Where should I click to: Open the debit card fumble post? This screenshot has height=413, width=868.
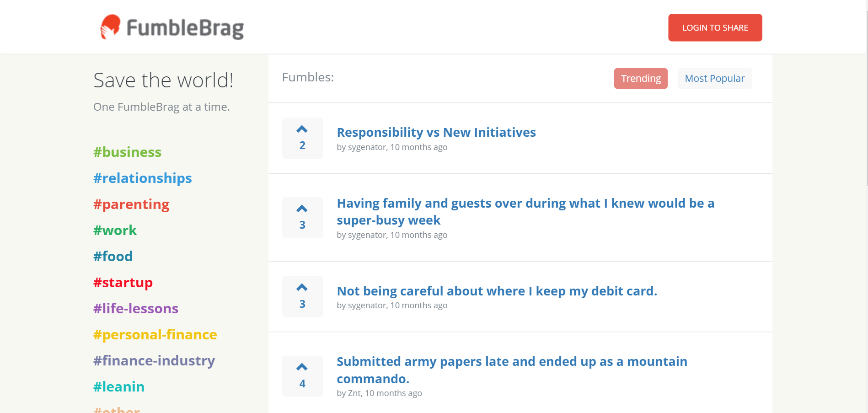497,291
